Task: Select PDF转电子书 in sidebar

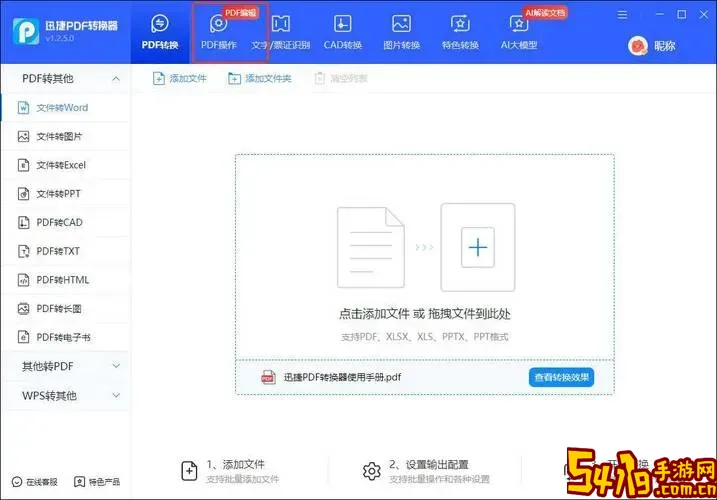Action: pos(66,338)
